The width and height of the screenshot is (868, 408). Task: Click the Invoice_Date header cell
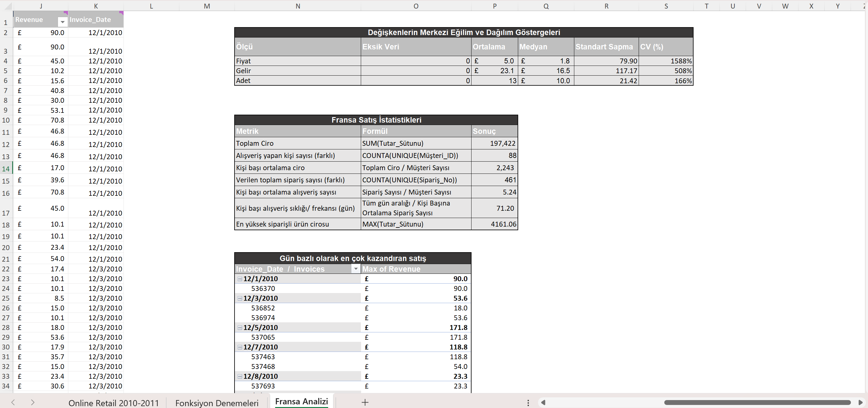[x=96, y=19]
